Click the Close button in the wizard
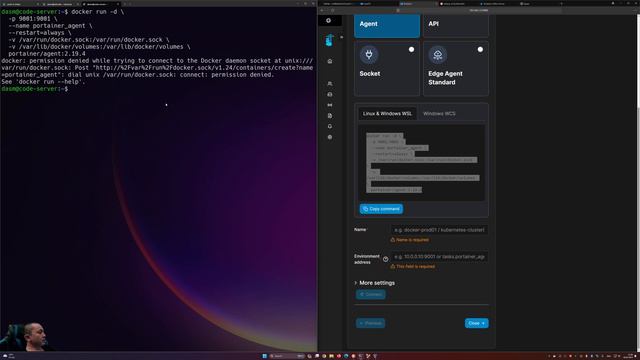Viewport: 640px width, 360px height. [476, 323]
